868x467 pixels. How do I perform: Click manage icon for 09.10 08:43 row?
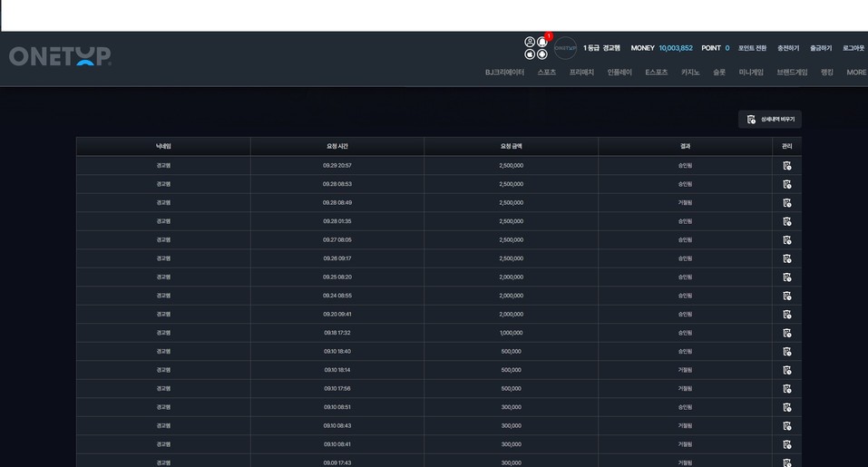coord(786,426)
